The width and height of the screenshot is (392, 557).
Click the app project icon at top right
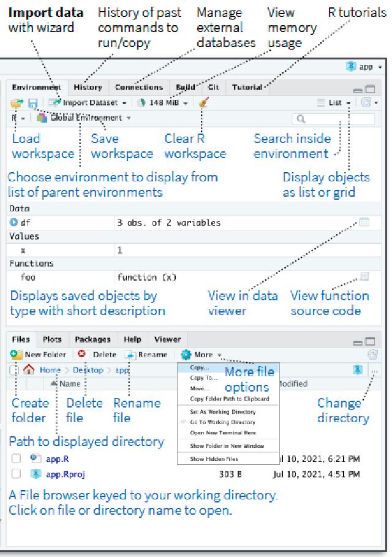click(351, 66)
